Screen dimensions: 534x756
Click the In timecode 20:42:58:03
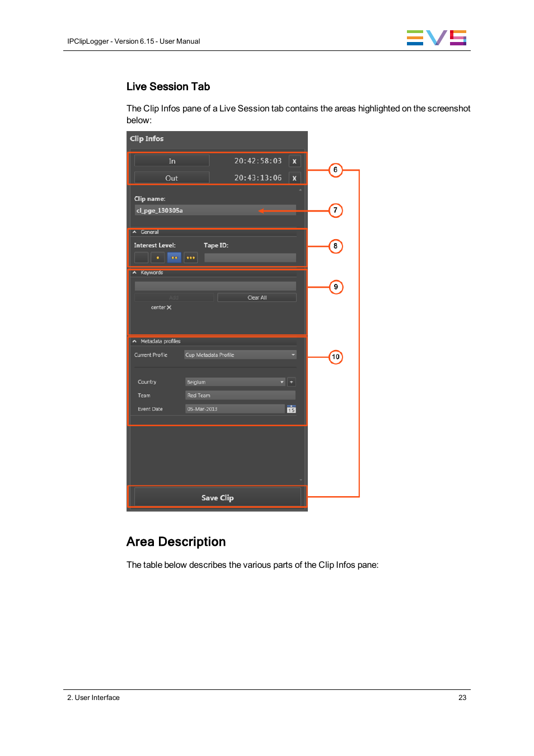pyautogui.click(x=258, y=161)
